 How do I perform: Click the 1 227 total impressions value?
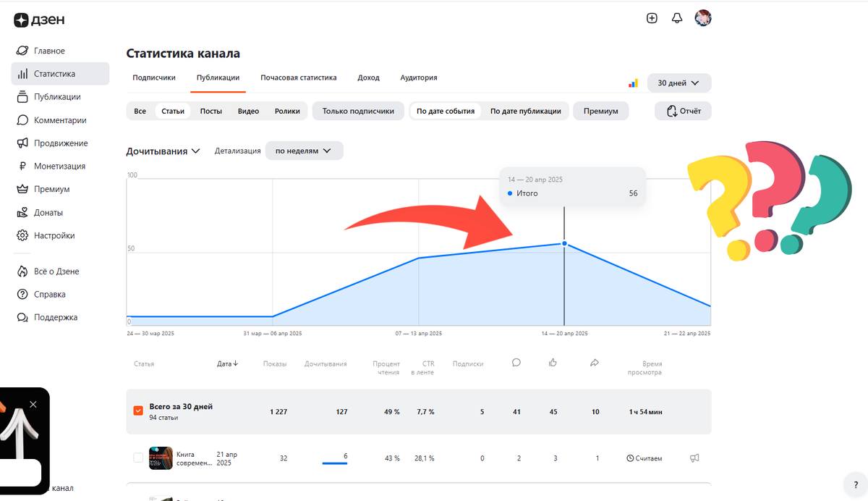click(277, 411)
